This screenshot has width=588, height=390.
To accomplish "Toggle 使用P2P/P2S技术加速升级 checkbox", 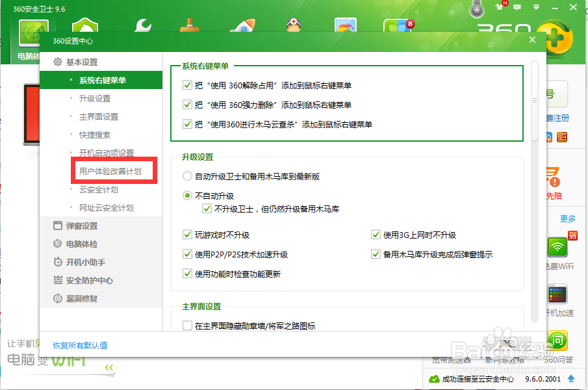I will point(187,254).
